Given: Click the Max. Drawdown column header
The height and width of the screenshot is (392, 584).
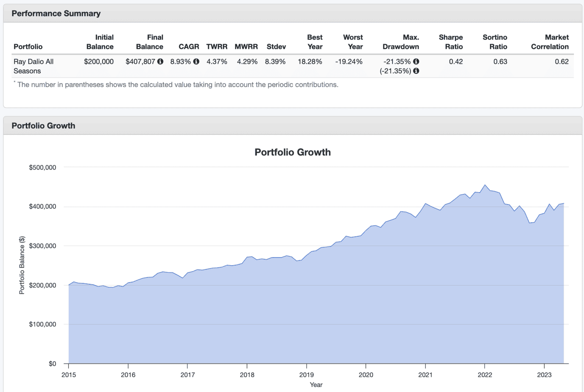Looking at the screenshot, I should coord(401,42).
